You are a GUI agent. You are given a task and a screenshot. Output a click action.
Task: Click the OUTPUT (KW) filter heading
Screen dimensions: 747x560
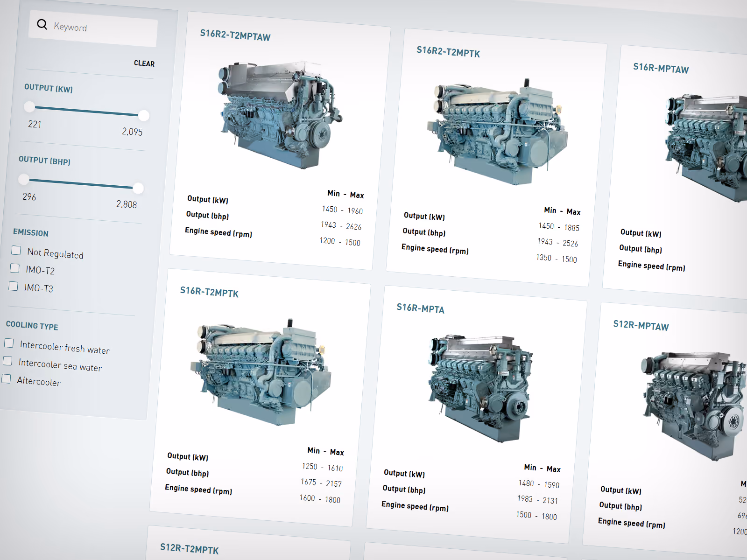pyautogui.click(x=49, y=88)
